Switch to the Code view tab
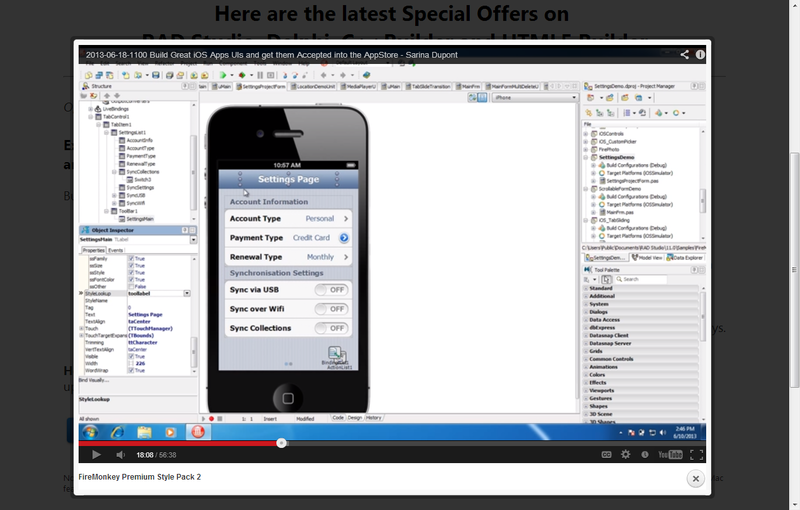The height and width of the screenshot is (510, 800). (338, 418)
